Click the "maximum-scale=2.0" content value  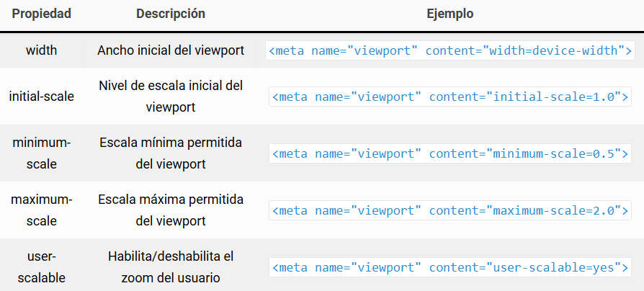tap(553, 210)
